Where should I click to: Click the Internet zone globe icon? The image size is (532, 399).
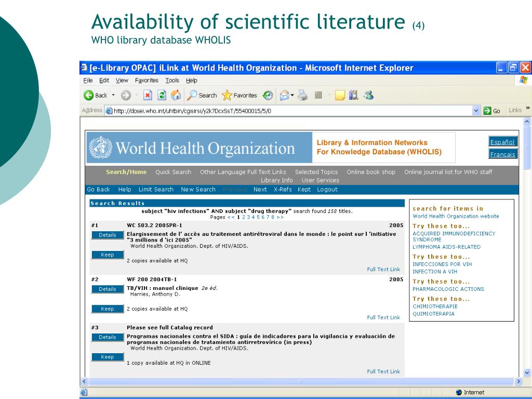click(459, 392)
